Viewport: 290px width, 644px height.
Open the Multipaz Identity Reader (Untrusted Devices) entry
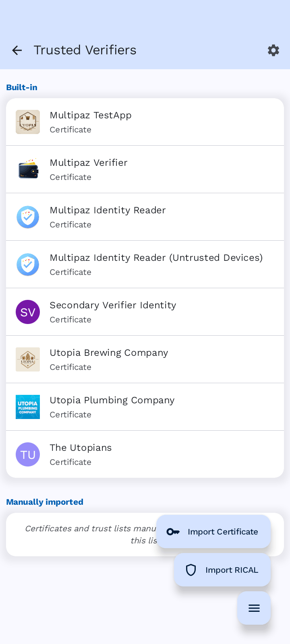(145, 264)
